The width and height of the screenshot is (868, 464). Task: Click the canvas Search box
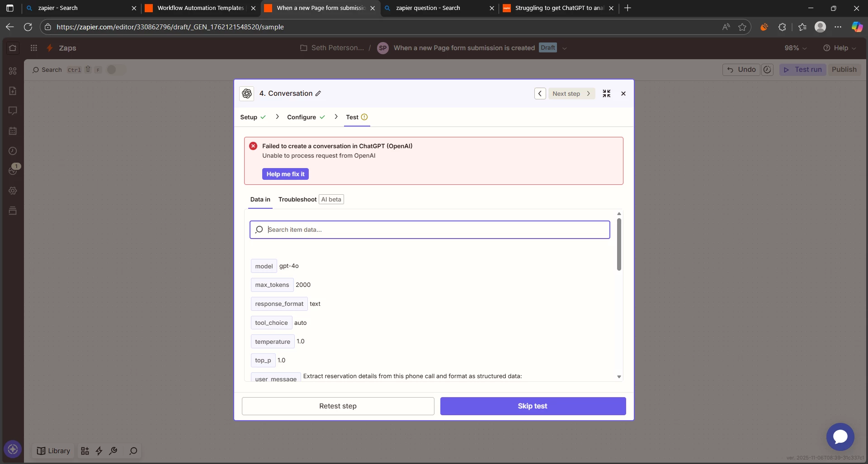(66, 70)
